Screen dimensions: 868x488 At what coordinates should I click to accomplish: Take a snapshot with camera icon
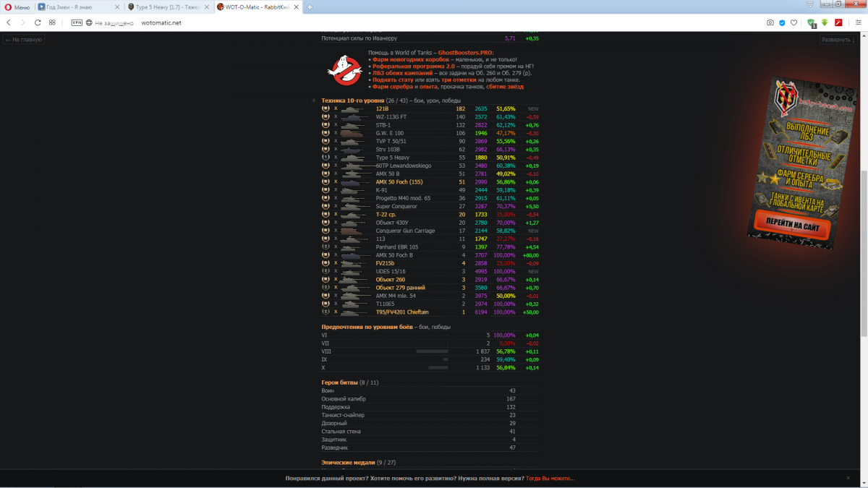click(770, 22)
